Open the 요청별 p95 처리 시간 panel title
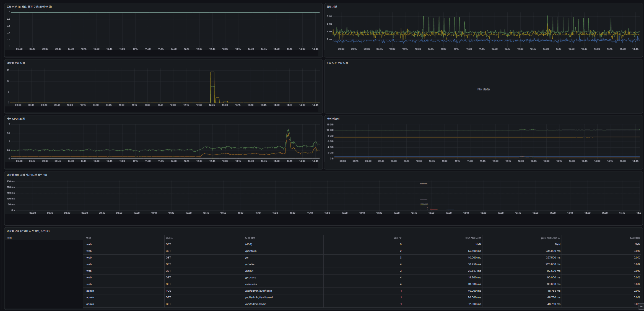644x311 pixels. click(x=27, y=175)
